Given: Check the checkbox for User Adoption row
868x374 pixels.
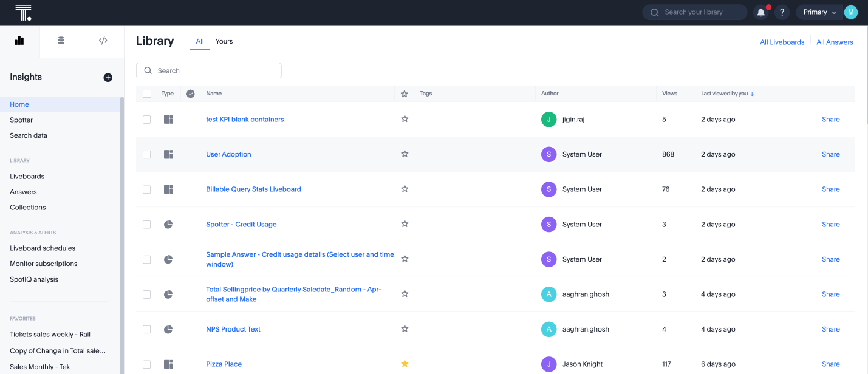Looking at the screenshot, I should (x=146, y=154).
